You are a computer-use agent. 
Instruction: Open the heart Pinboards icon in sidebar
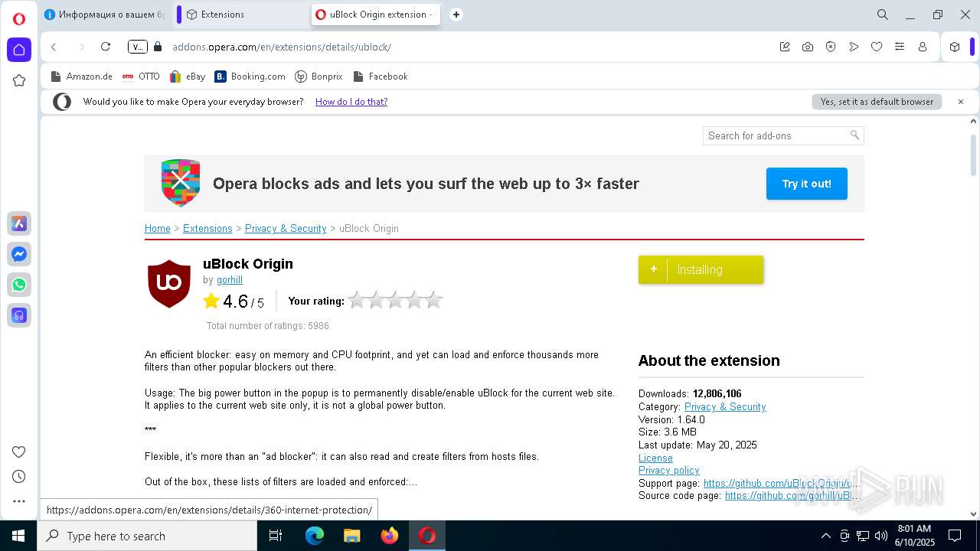(x=19, y=452)
